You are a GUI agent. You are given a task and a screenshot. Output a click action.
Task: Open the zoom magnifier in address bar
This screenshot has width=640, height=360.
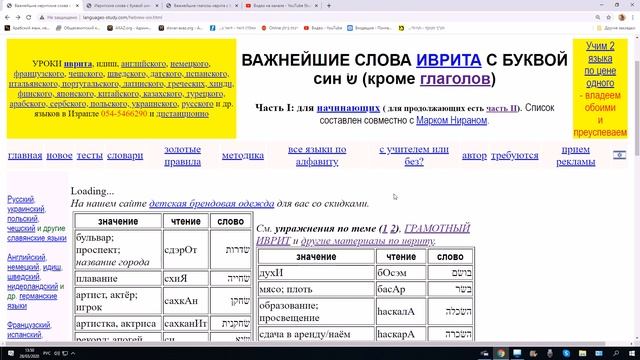598,18
